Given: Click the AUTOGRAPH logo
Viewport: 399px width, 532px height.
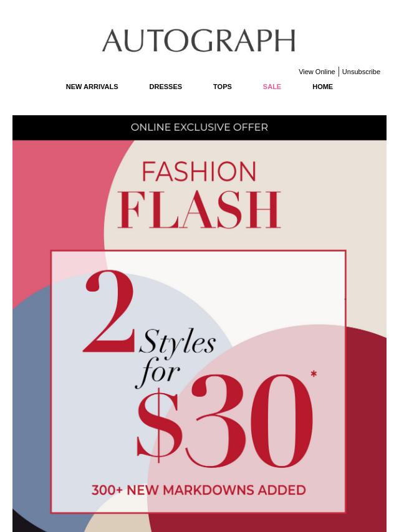Looking at the screenshot, I should coord(199,40).
